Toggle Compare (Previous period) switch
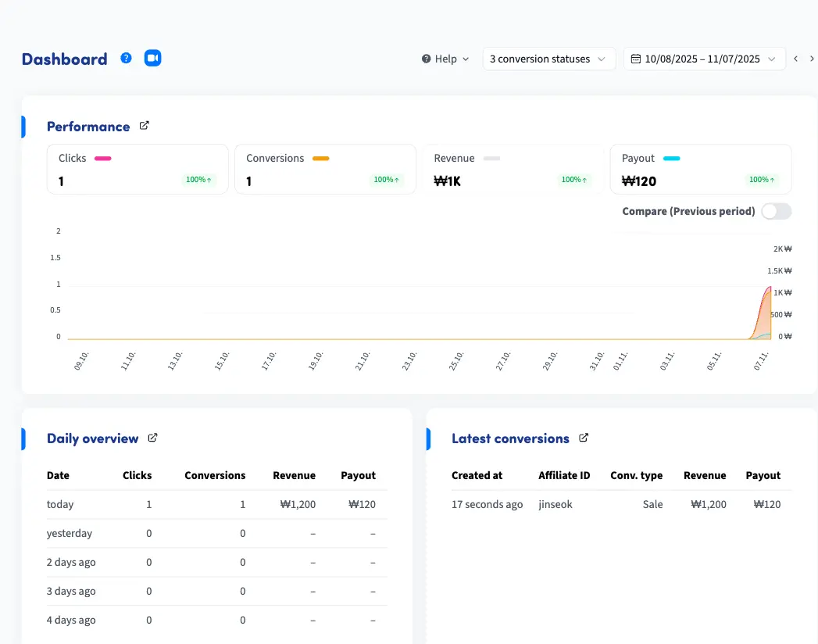The width and height of the screenshot is (818, 644). click(776, 211)
